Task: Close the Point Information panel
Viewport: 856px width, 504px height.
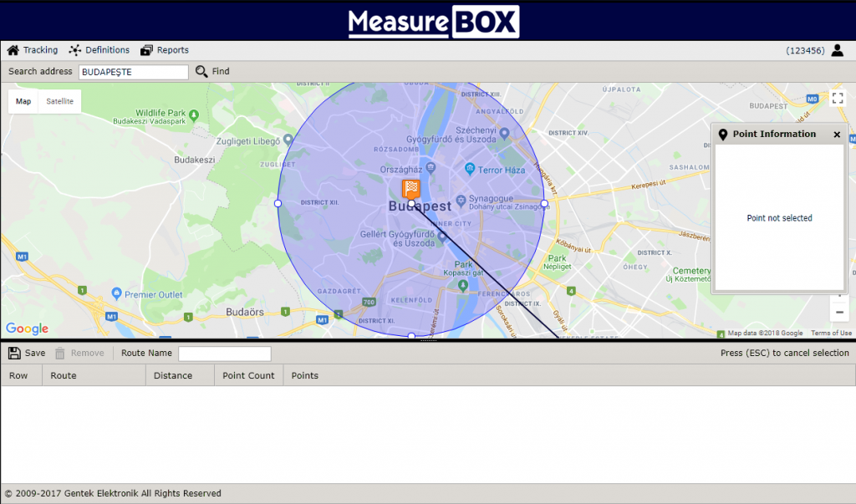Action: pos(837,135)
